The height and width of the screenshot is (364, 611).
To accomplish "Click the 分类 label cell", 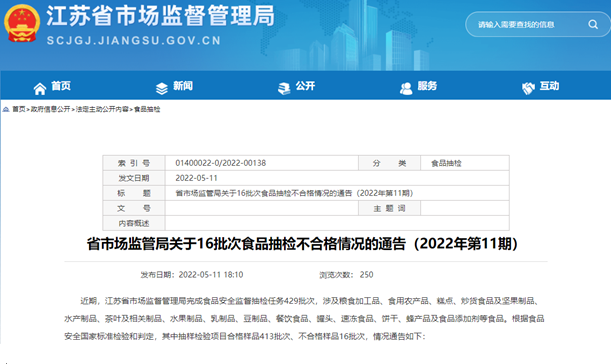I will point(389,163).
